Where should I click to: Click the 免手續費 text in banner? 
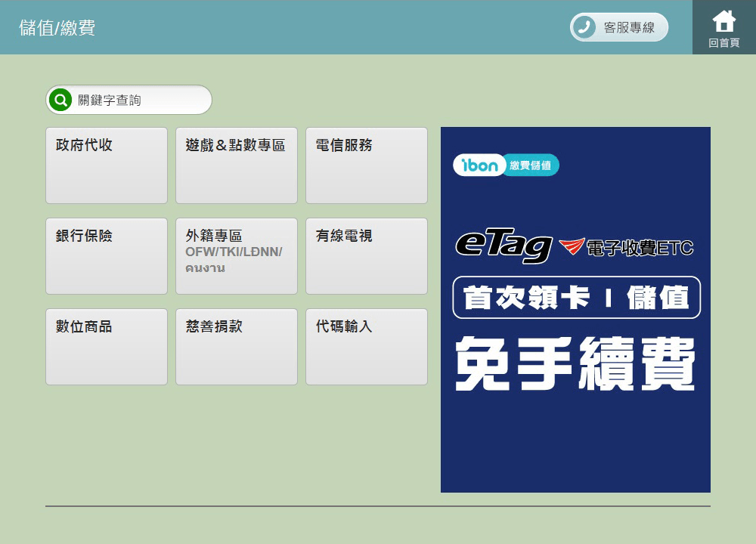coord(575,363)
